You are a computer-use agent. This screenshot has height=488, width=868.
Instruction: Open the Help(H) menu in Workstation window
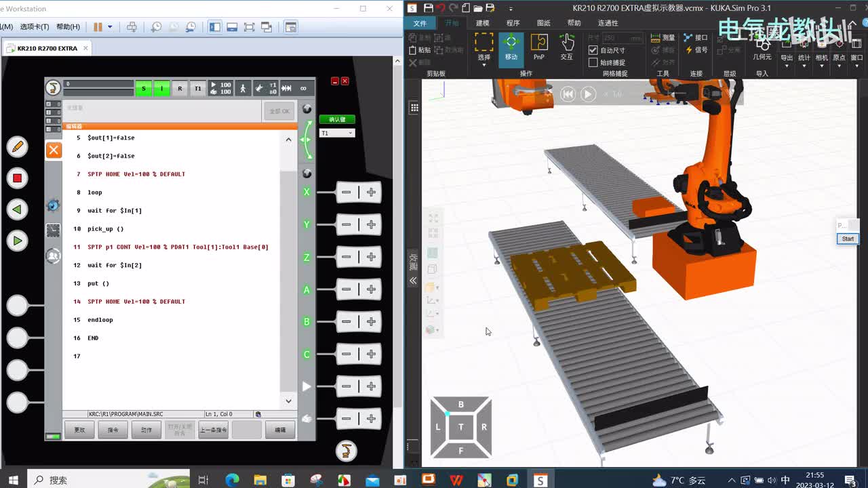pos(68,27)
